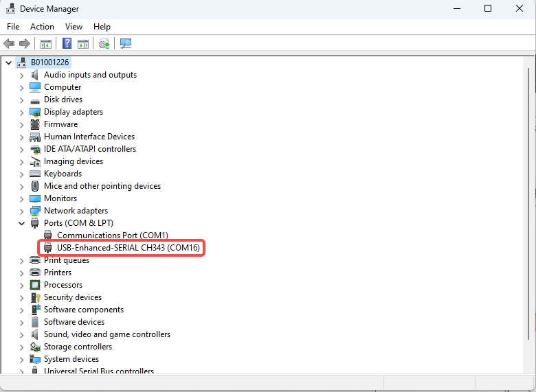
Task: Click the Computer category monitor icon
Action: [x=35, y=87]
